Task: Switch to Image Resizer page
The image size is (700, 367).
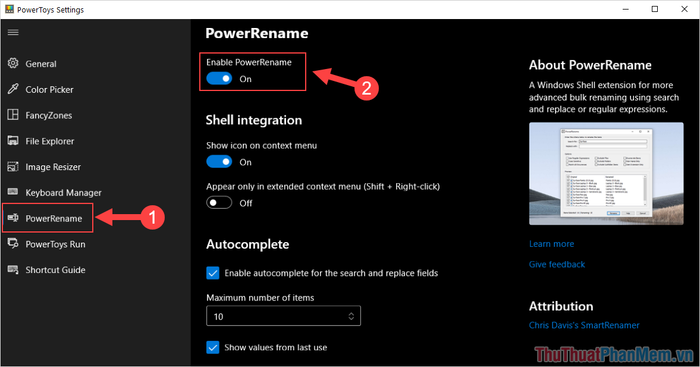Action: pyautogui.click(x=53, y=167)
